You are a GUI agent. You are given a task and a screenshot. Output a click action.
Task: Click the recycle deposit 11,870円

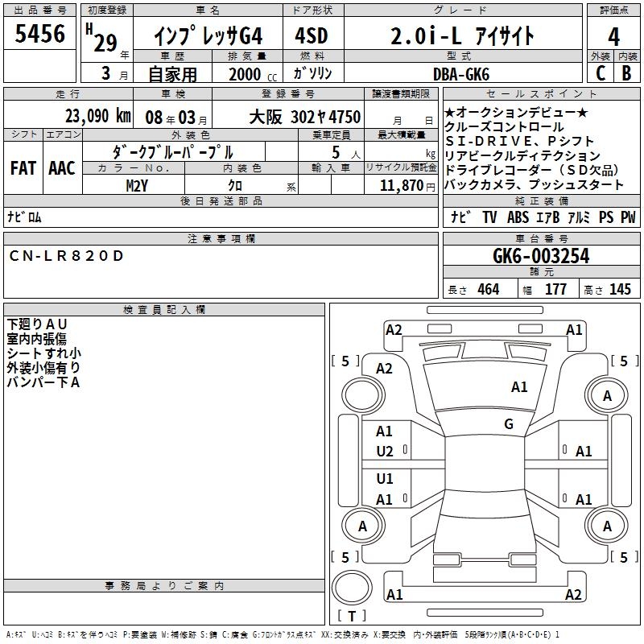(407, 186)
